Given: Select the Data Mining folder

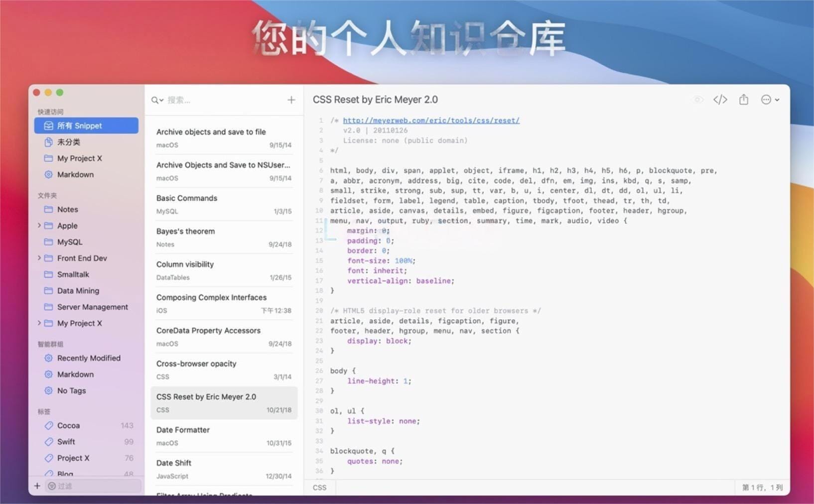Looking at the screenshot, I should pos(78,291).
